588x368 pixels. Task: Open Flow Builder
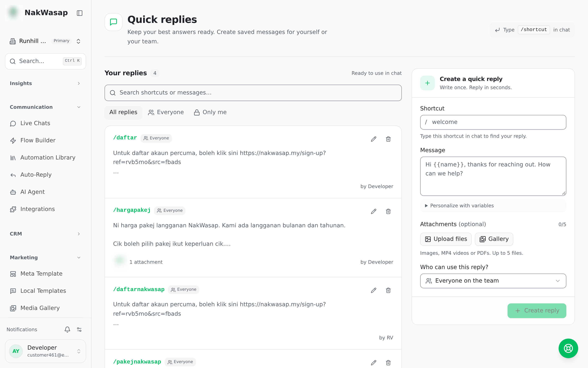click(45, 140)
